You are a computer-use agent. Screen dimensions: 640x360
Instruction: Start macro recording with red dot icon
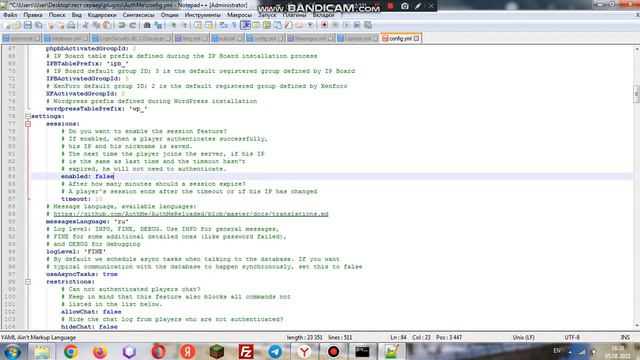point(324,25)
